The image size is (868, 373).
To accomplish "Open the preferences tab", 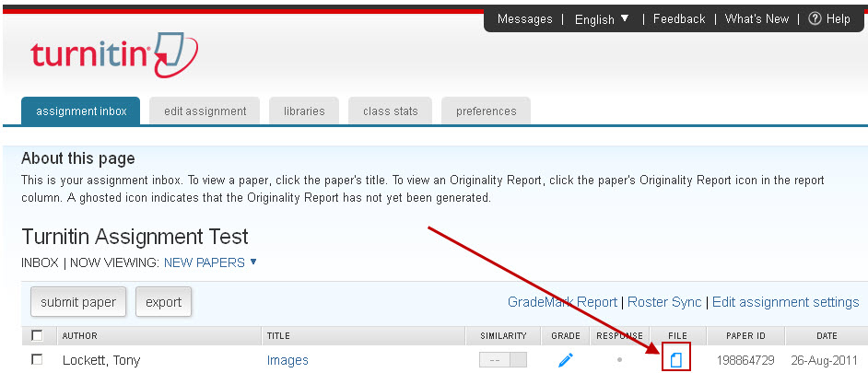I will [486, 111].
